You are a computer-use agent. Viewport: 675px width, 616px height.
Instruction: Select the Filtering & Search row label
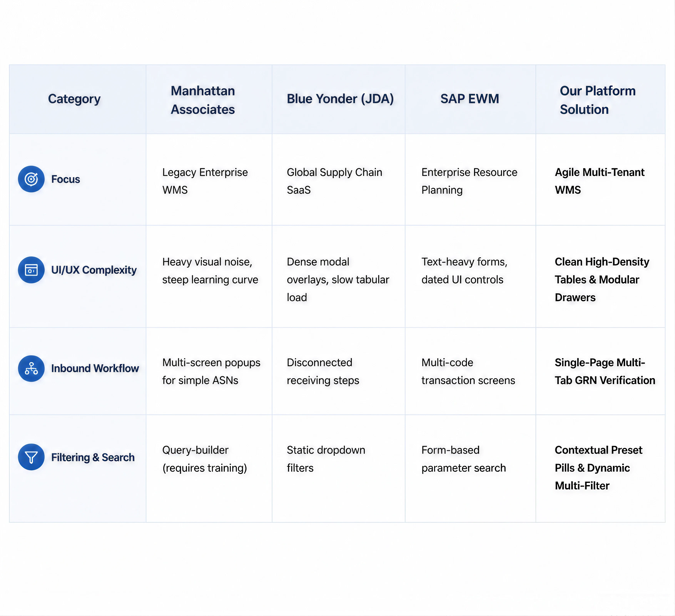point(93,458)
